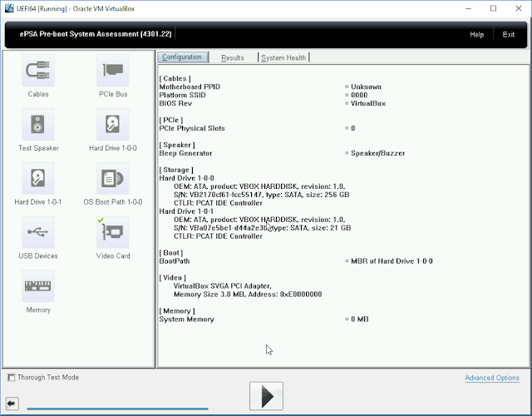Click the "BootPath" label

[x=175, y=261]
